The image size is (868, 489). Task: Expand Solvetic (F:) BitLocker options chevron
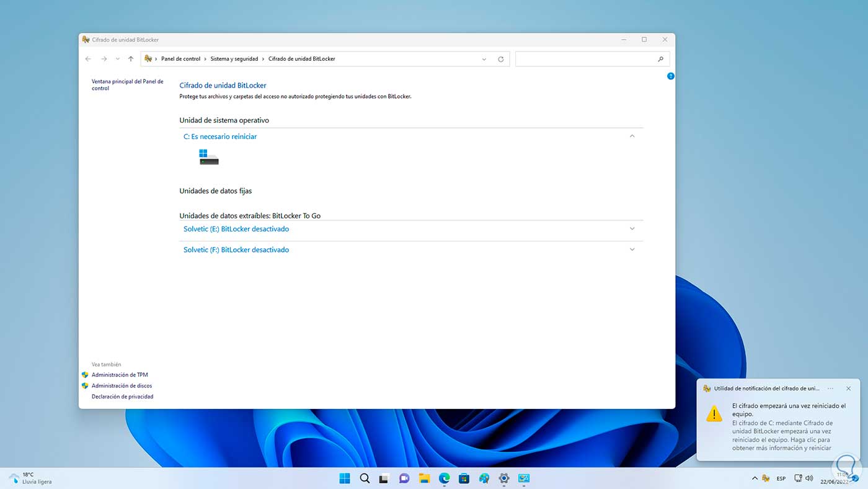point(632,249)
